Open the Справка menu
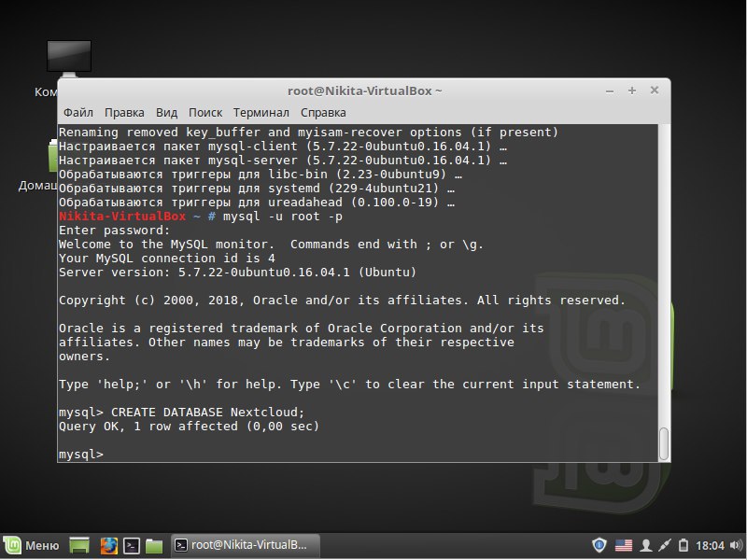 (x=323, y=113)
